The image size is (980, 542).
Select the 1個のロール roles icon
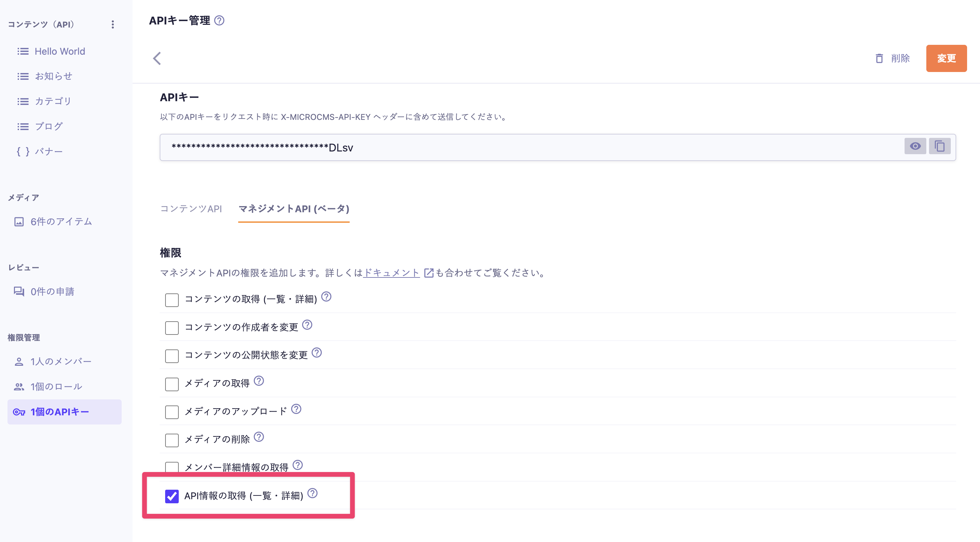pyautogui.click(x=19, y=386)
